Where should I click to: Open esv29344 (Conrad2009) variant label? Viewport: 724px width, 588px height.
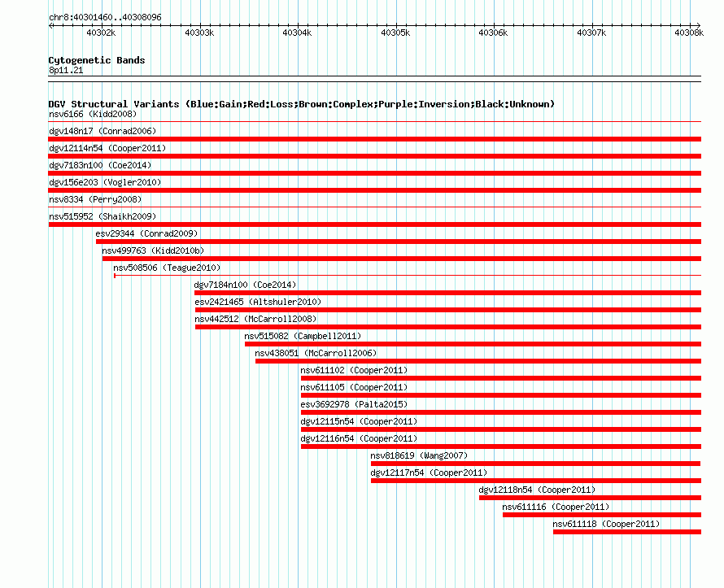pos(146,233)
